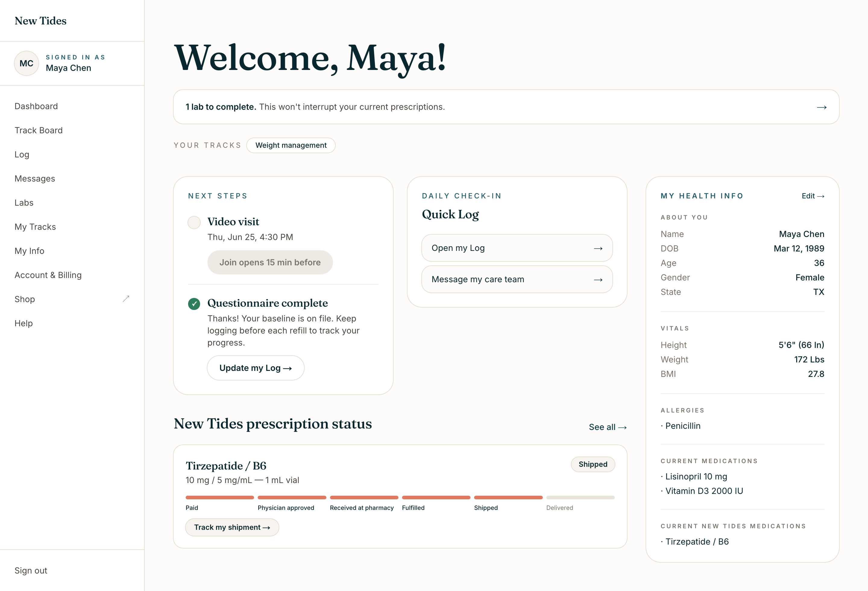The width and height of the screenshot is (868, 591).
Task: Click the Delivered progress segment
Action: point(580,498)
